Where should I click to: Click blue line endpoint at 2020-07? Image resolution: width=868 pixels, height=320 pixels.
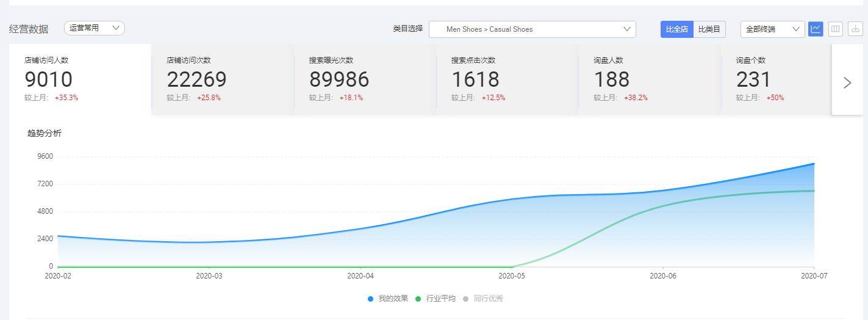[814, 164]
